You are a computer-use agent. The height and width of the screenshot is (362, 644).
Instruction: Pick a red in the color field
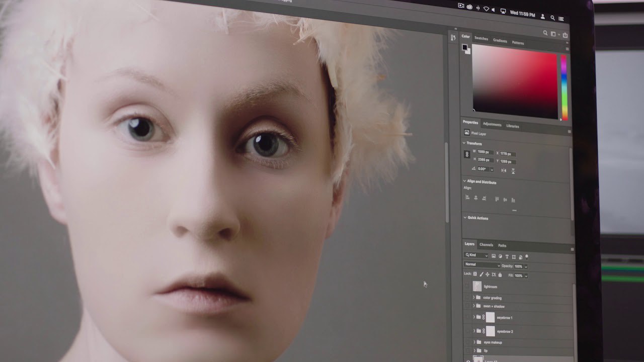coord(515,80)
